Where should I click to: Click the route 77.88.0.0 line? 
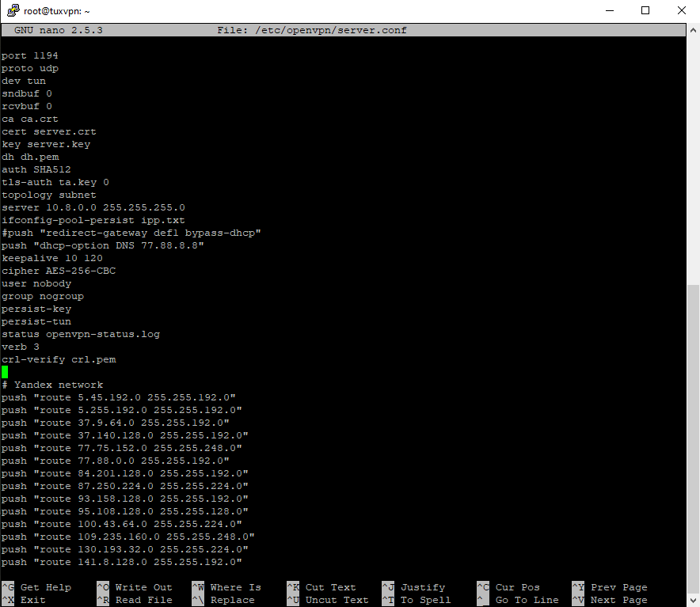(115, 461)
